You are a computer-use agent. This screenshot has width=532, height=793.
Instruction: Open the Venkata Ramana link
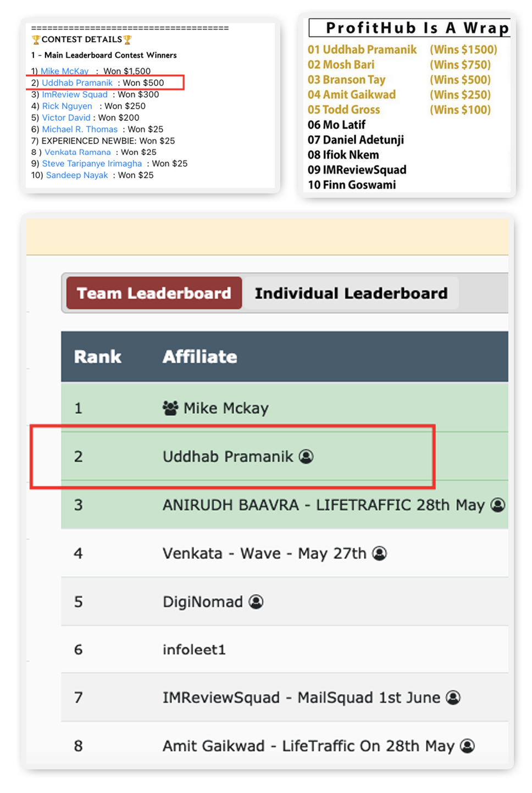point(77,152)
